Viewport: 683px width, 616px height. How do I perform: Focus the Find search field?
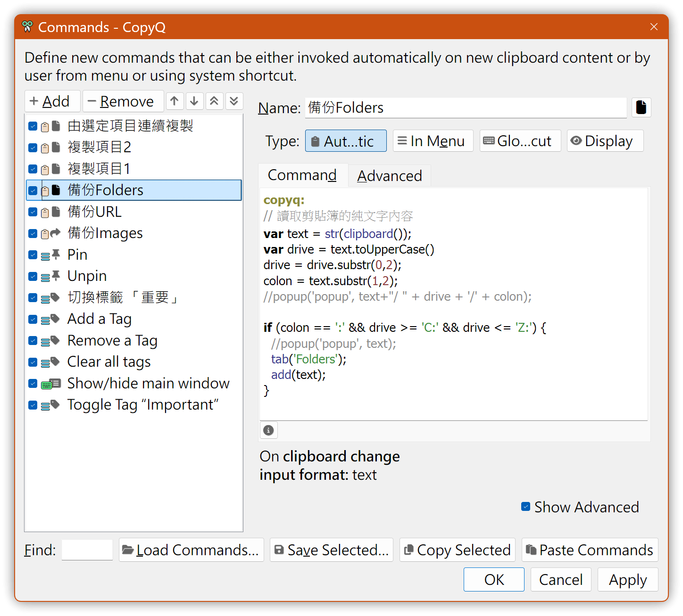click(x=87, y=550)
